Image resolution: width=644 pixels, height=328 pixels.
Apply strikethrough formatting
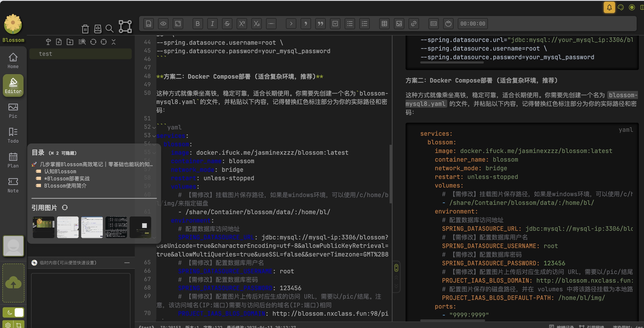[227, 24]
